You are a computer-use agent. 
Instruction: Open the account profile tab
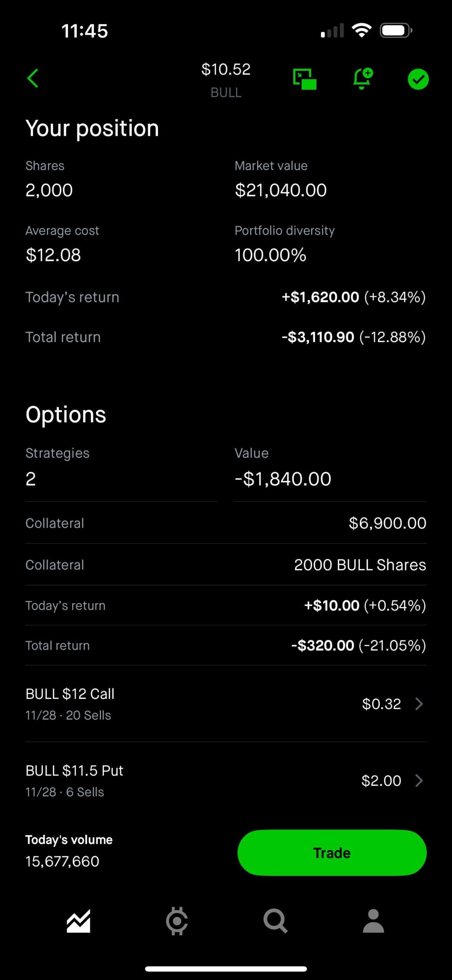pos(373,921)
